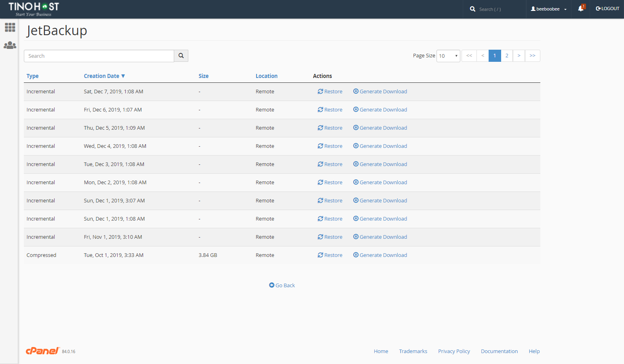Restore the Wed, Dec 4, 2019 backup

[x=330, y=146]
